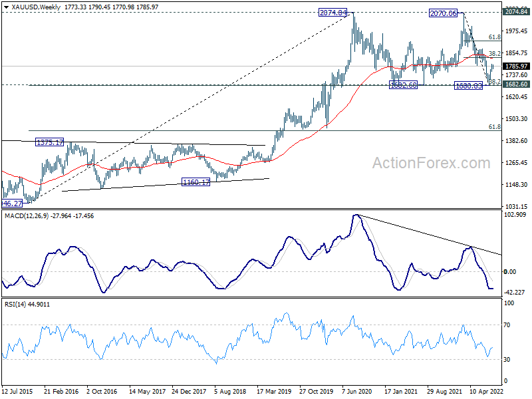Select the MACD 0.00 level marker

509,271
